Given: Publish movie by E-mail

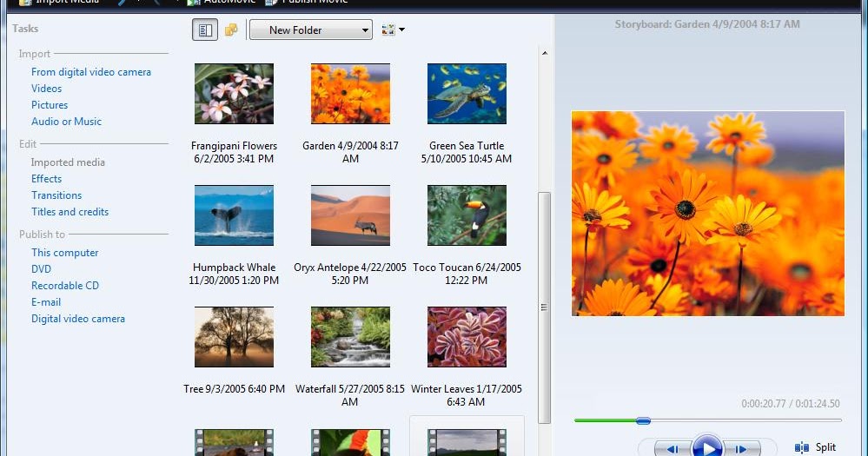Looking at the screenshot, I should coord(46,302).
